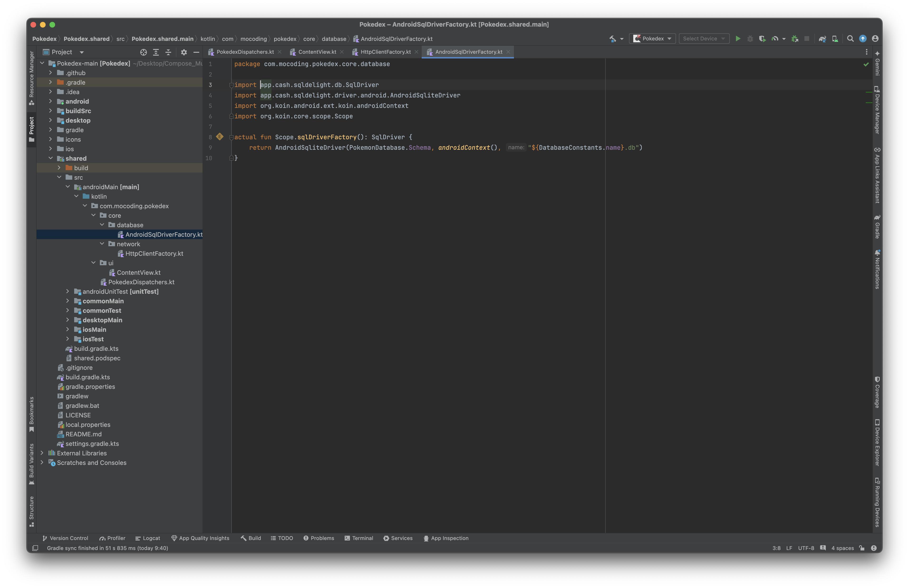Open the Terminal tool window tab
This screenshot has width=909, height=588.
(358, 538)
